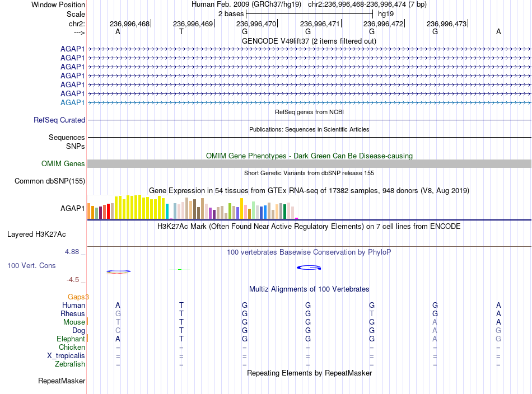
Task: Open GENCODE V49lift37 track title
Action: [309, 41]
